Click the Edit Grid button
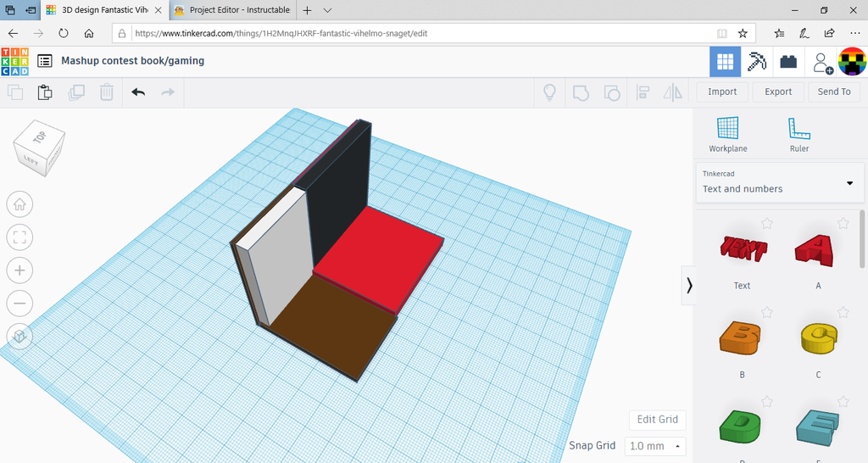Screen dimensions: 868x463 click(x=657, y=420)
